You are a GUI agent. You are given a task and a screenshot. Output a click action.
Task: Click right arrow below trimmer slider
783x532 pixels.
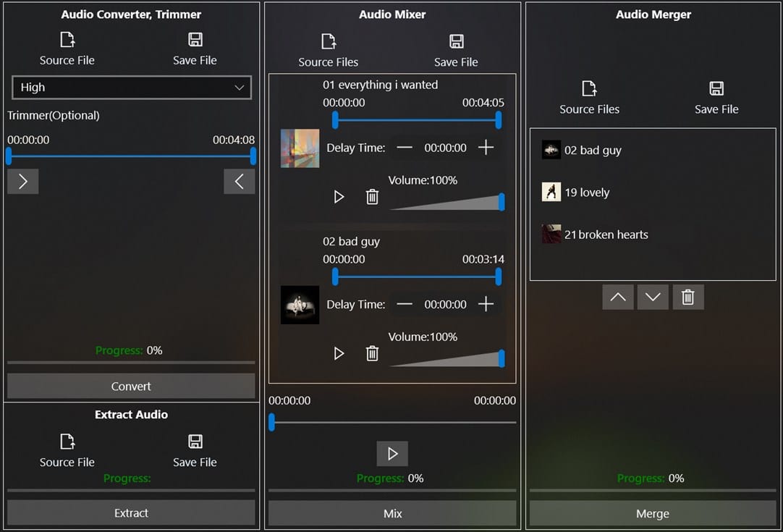coord(22,181)
